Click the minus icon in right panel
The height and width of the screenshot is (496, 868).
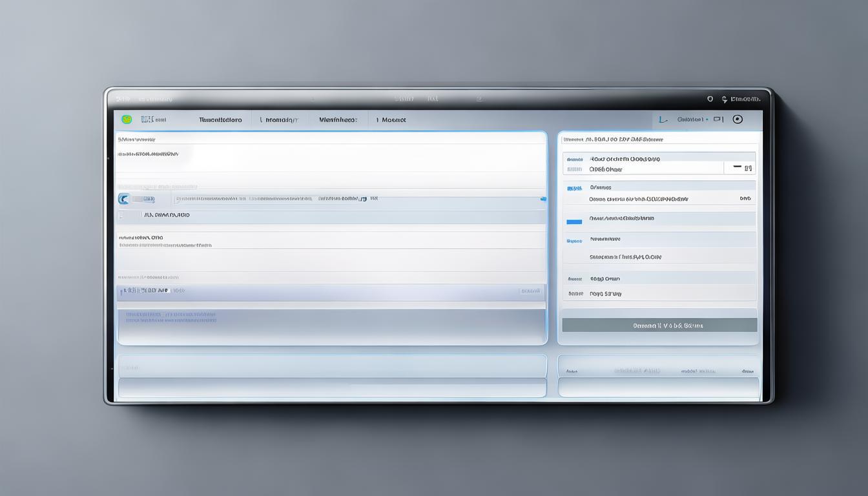click(737, 167)
